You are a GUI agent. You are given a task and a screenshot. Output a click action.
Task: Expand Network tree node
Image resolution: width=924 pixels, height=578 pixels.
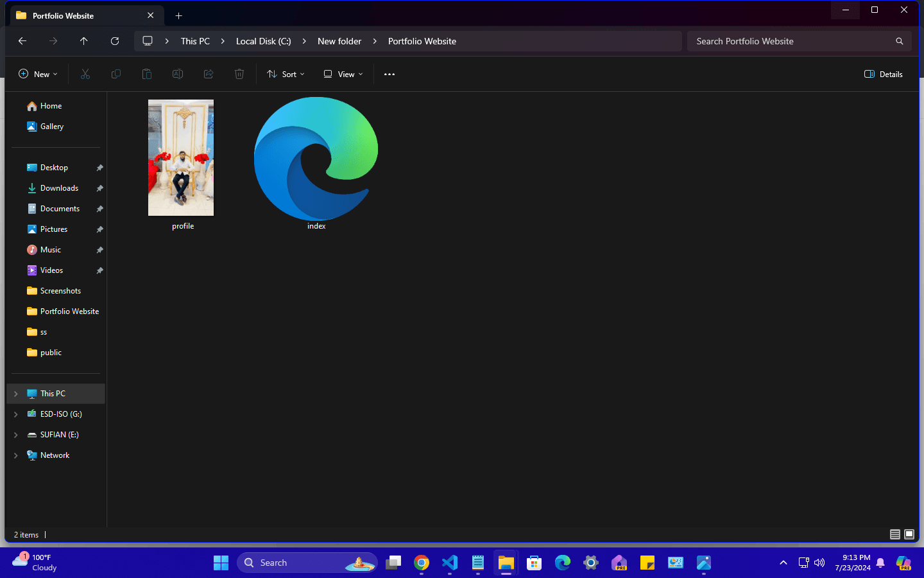point(16,455)
